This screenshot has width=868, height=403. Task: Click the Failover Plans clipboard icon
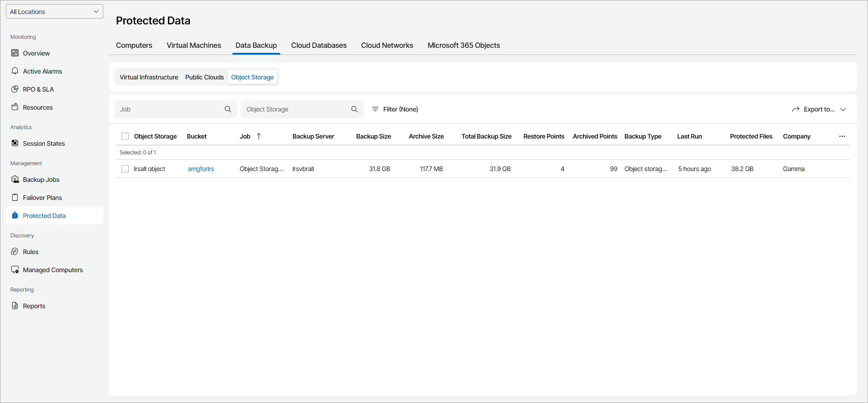15,198
